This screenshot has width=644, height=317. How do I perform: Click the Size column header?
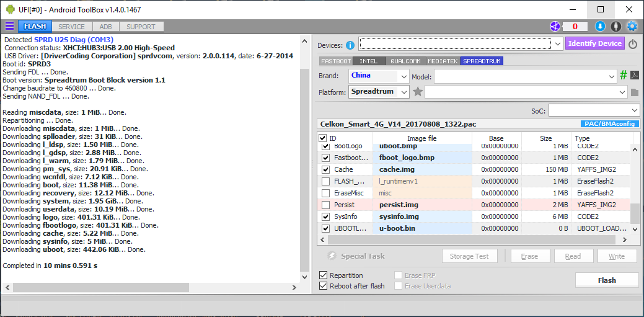pyautogui.click(x=545, y=138)
